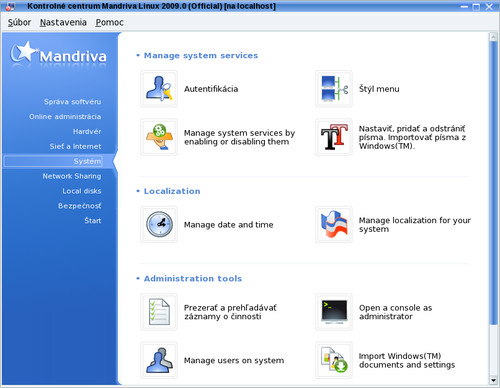The height and width of the screenshot is (388, 500).
Task: Click the Štýl menu label
Action: point(379,89)
